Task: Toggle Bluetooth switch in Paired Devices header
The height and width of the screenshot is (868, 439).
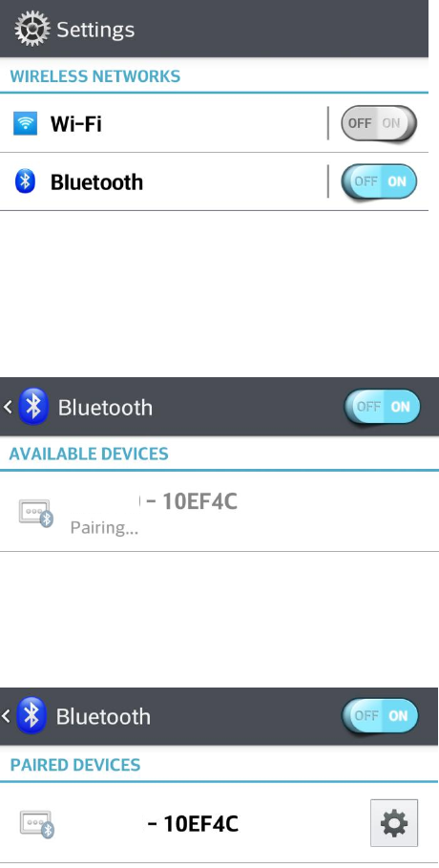Action: [380, 716]
